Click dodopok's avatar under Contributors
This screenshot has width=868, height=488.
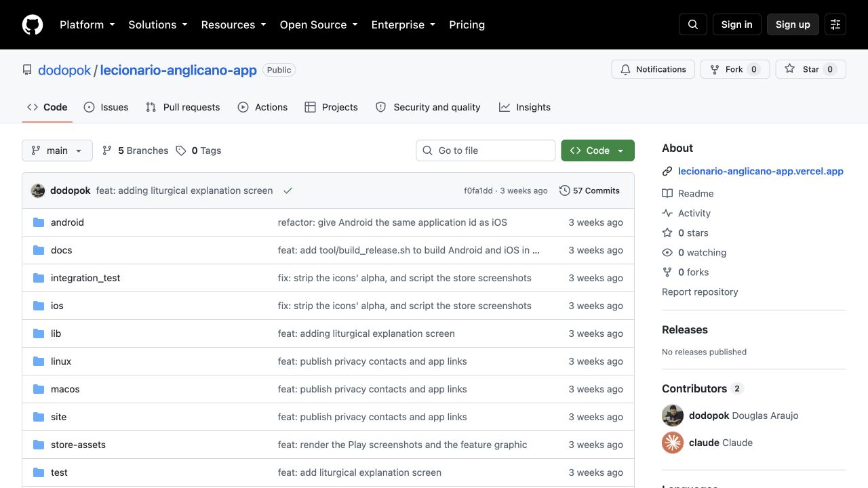click(673, 415)
